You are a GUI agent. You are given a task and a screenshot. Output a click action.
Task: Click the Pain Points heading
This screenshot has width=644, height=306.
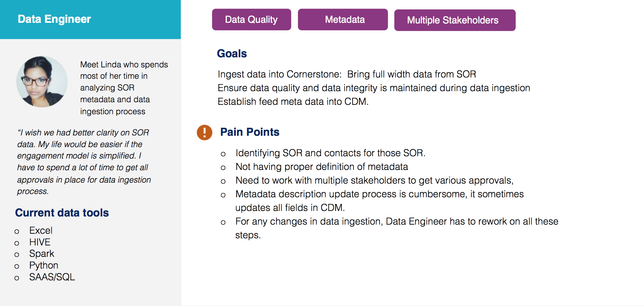point(250,132)
